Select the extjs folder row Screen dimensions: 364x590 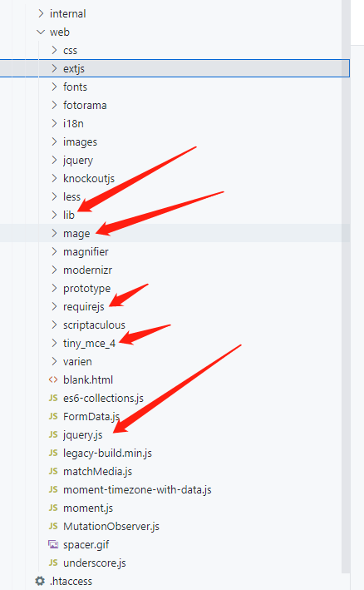175,68
